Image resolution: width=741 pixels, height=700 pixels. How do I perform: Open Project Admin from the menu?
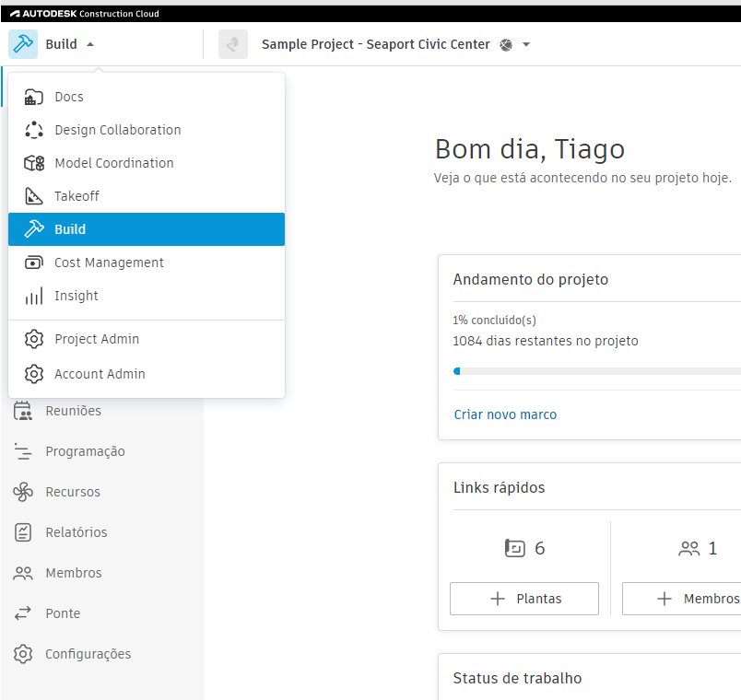(x=97, y=339)
